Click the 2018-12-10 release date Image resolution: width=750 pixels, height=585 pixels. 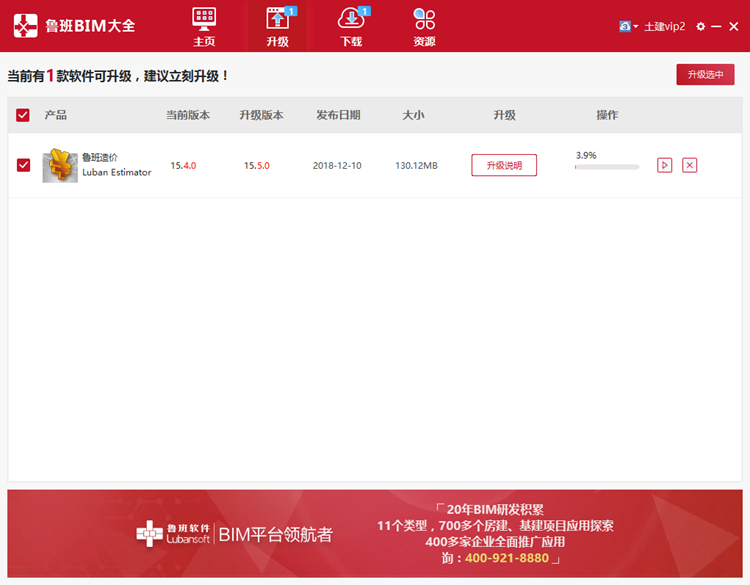[337, 166]
